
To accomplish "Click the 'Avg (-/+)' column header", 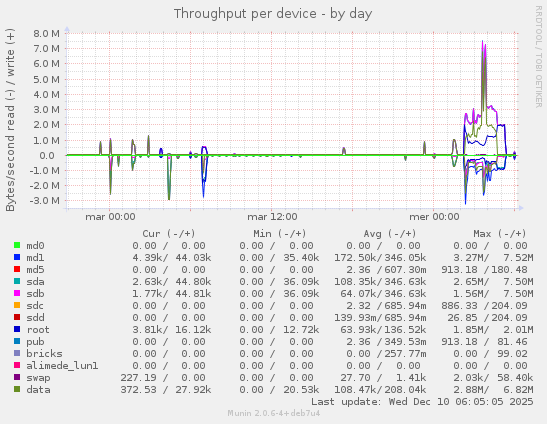I will point(390,233).
